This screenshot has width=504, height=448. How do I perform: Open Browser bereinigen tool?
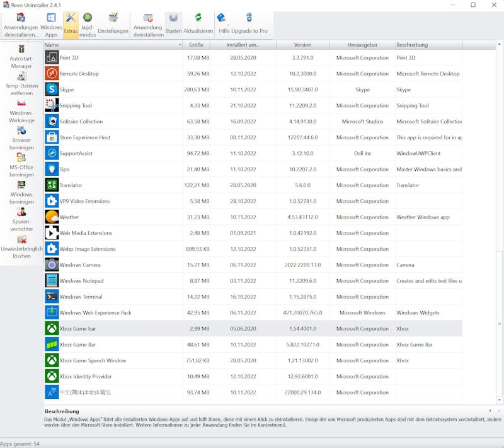(x=21, y=138)
